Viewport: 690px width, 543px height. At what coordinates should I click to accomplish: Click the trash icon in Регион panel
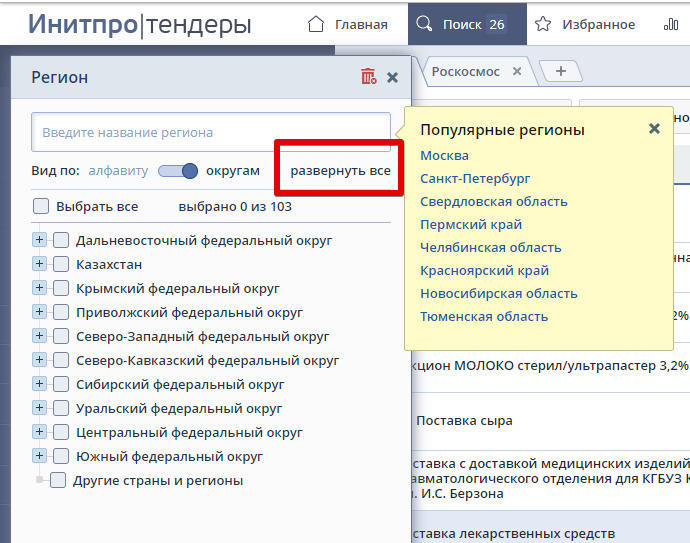click(x=369, y=77)
